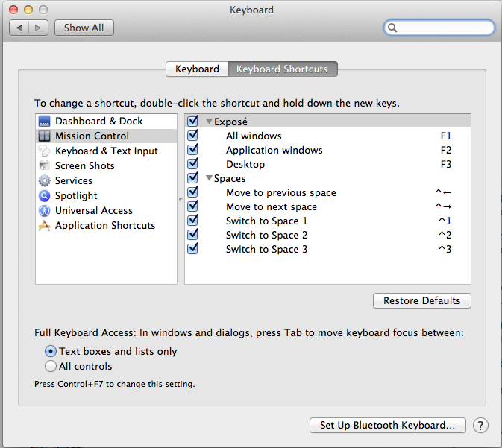Click the Restore Defaults button
Image resolution: width=502 pixels, height=448 pixels.
(x=421, y=301)
